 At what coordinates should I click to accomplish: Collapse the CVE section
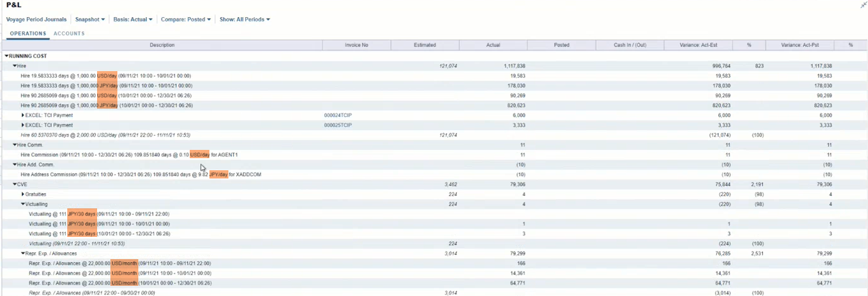[x=15, y=184]
